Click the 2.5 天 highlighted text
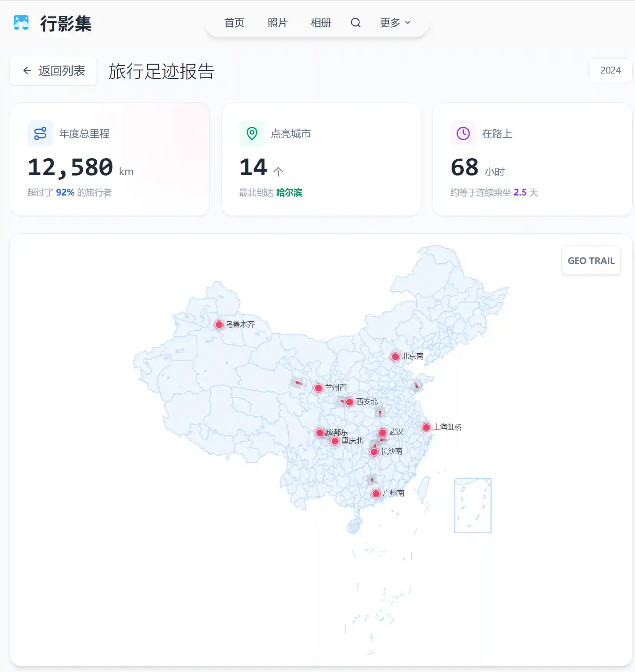The image size is (635, 672). click(526, 192)
